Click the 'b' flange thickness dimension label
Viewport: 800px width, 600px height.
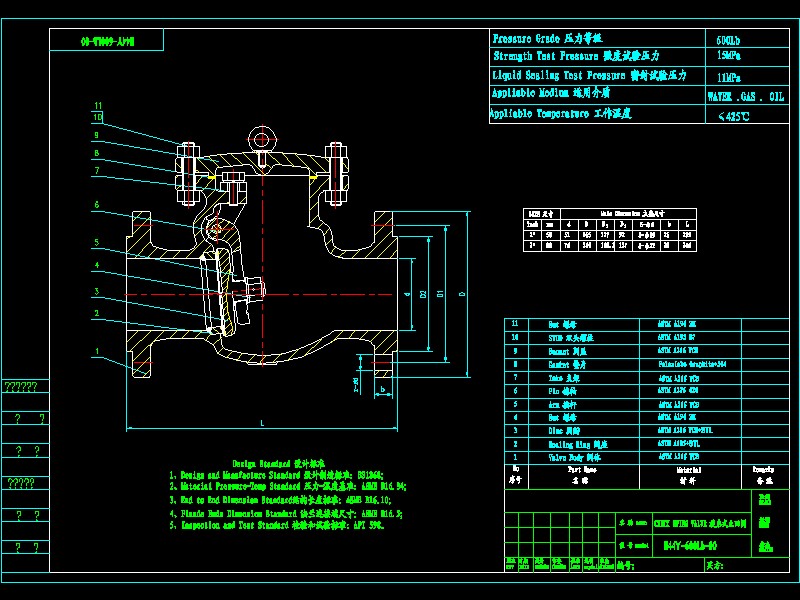pyautogui.click(x=383, y=389)
